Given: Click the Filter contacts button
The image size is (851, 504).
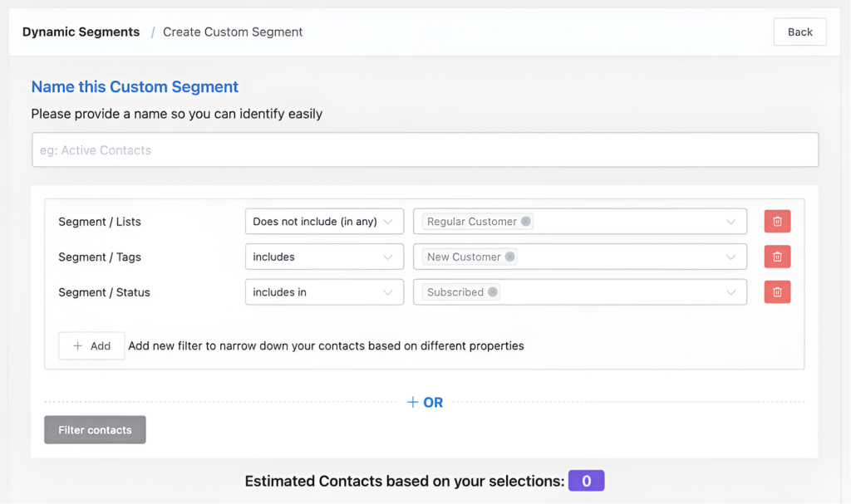Looking at the screenshot, I should click(x=95, y=430).
